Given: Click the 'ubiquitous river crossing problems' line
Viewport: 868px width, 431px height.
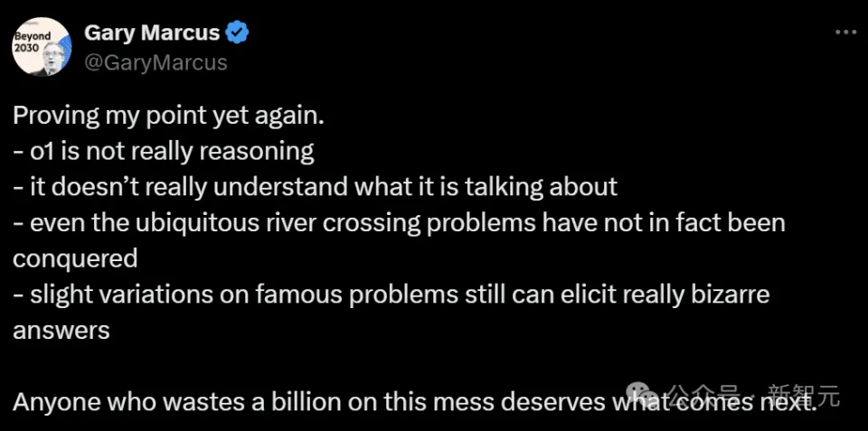Looking at the screenshot, I should coord(399,223).
